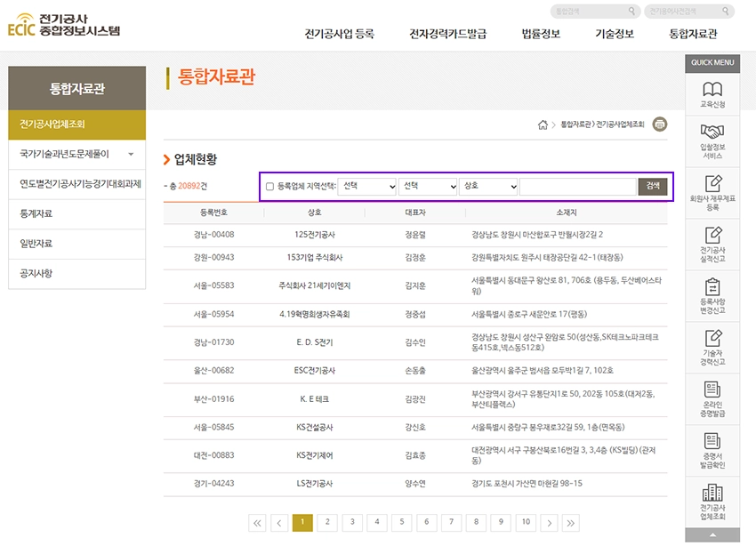Click the quick menu scroll-to-top arrow
Viewport: 756px width, 554px height.
[712, 535]
